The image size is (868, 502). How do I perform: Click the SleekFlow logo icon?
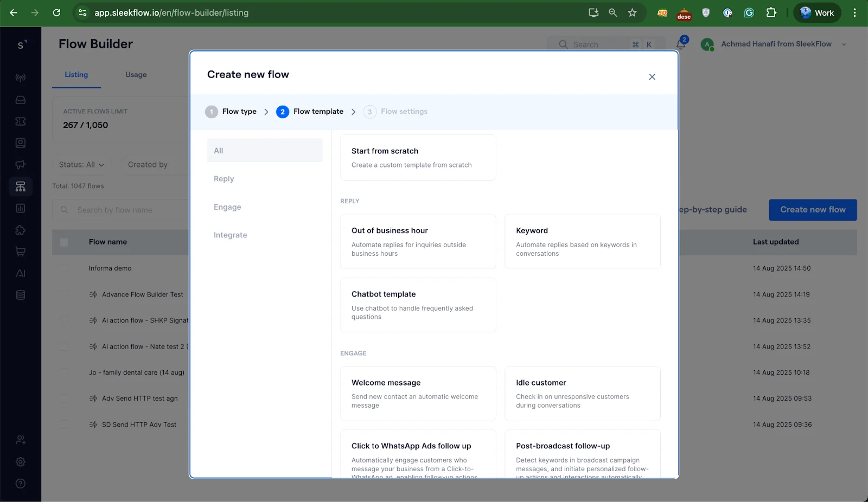click(x=21, y=44)
